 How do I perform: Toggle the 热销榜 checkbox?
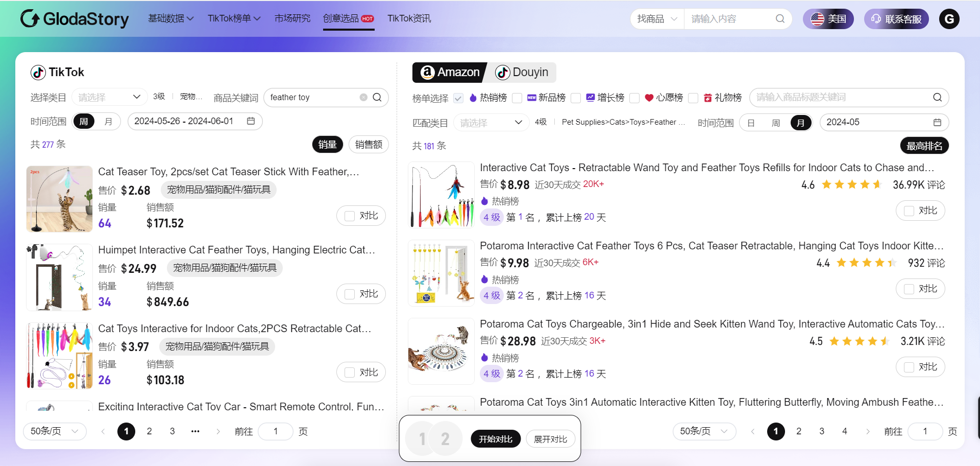pyautogui.click(x=458, y=98)
